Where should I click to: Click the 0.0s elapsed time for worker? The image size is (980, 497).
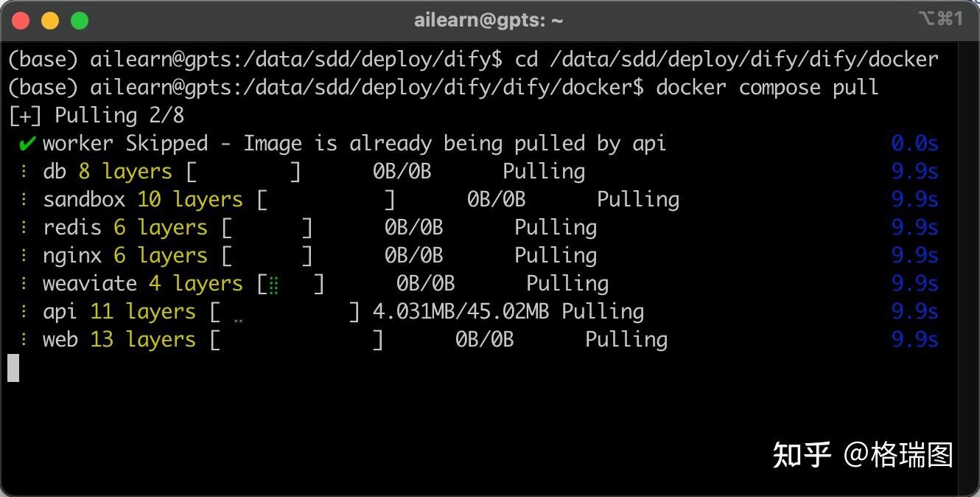(x=914, y=144)
